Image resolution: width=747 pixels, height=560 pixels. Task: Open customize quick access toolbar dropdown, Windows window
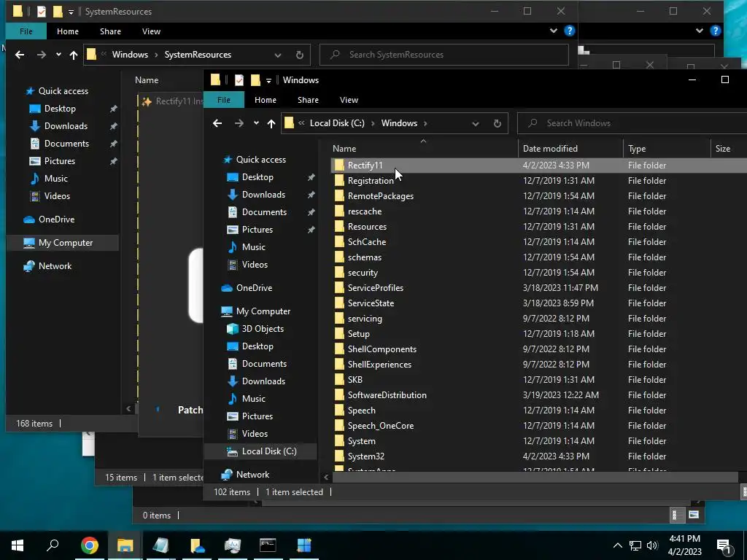coord(268,80)
